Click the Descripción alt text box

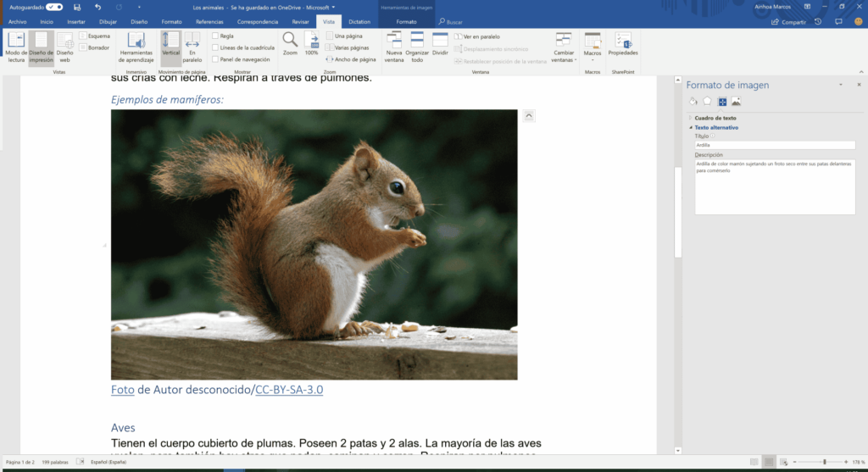click(x=775, y=187)
